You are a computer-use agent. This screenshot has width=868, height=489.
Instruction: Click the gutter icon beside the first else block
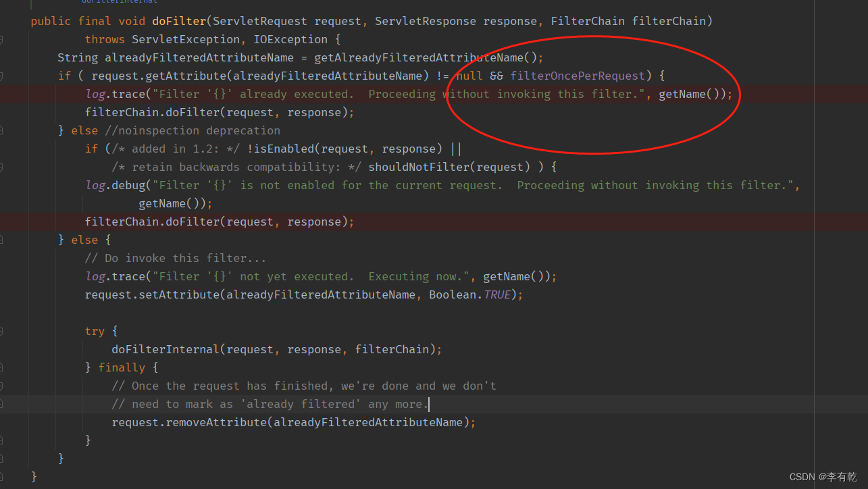[3, 130]
